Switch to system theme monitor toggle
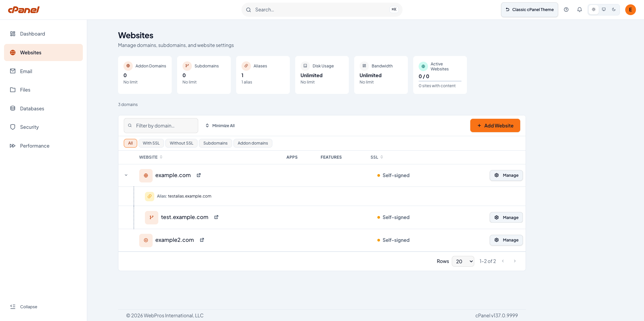 (604, 9)
